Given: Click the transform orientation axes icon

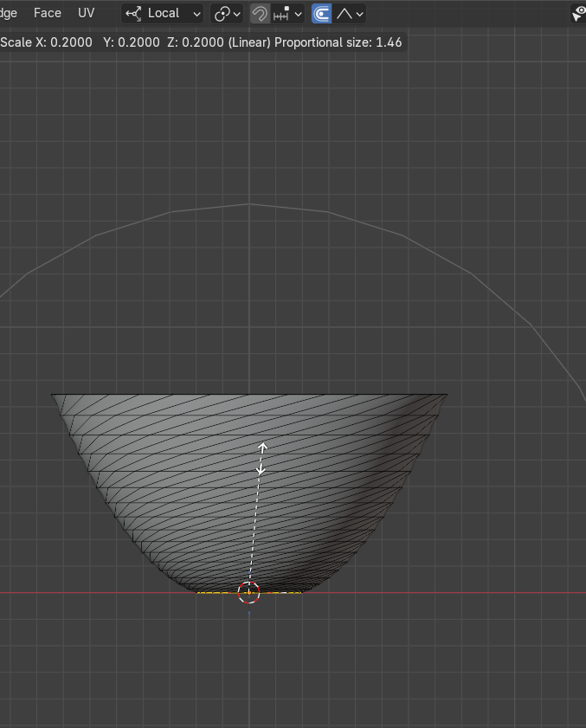Looking at the screenshot, I should click(x=133, y=14).
